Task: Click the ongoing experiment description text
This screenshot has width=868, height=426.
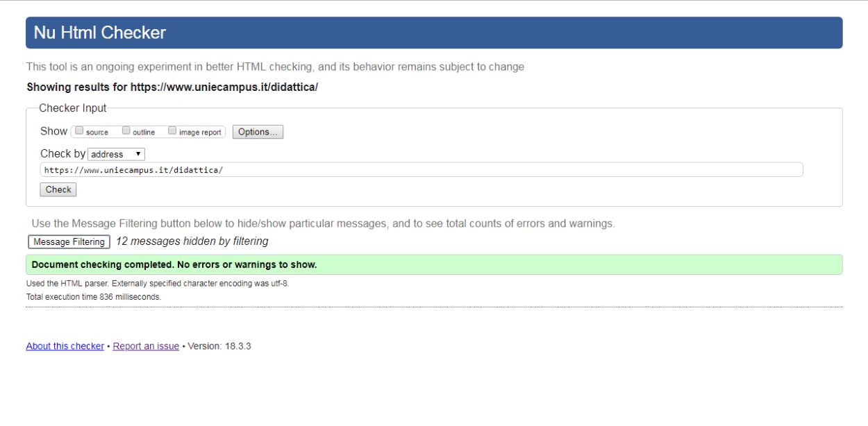Action: pos(275,67)
